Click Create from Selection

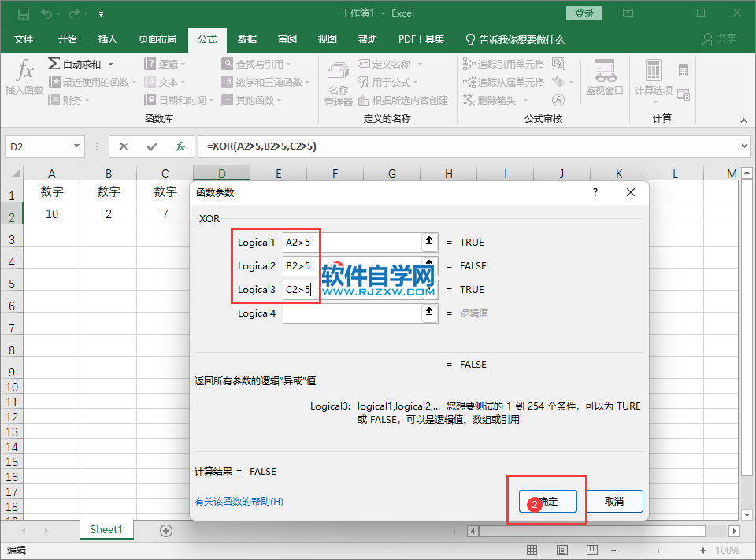tap(403, 100)
